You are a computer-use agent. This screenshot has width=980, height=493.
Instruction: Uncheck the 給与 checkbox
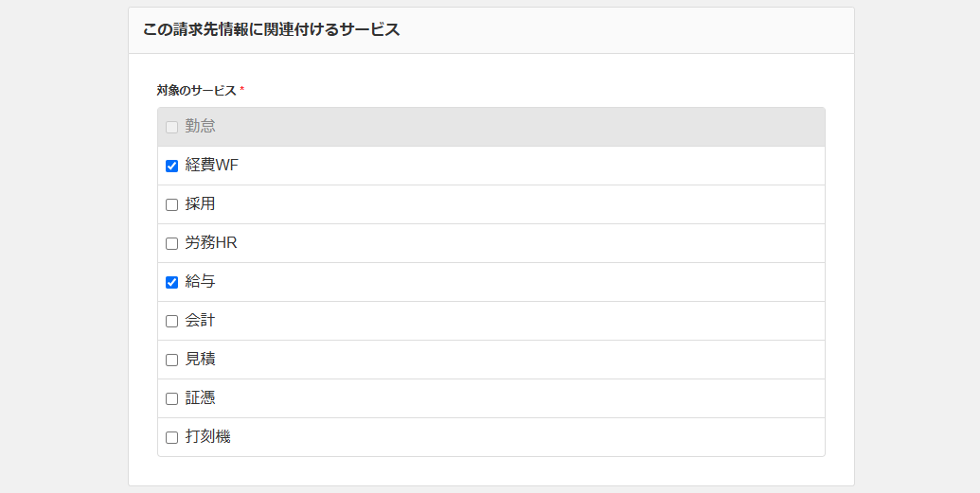pos(171,282)
